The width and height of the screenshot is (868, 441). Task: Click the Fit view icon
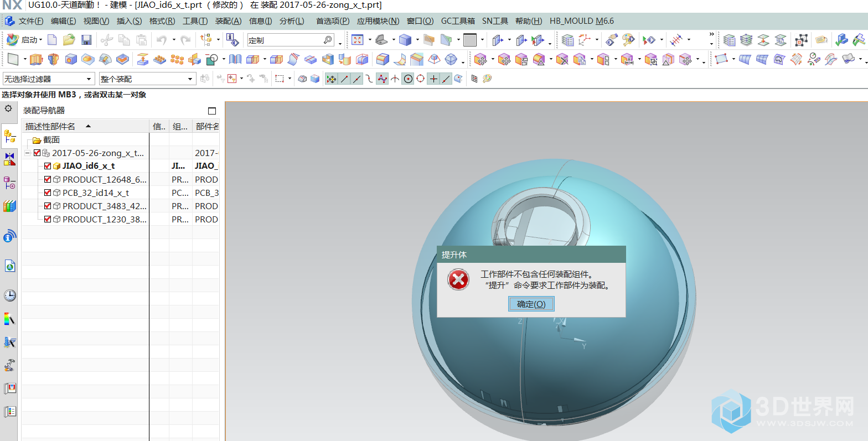tap(358, 40)
